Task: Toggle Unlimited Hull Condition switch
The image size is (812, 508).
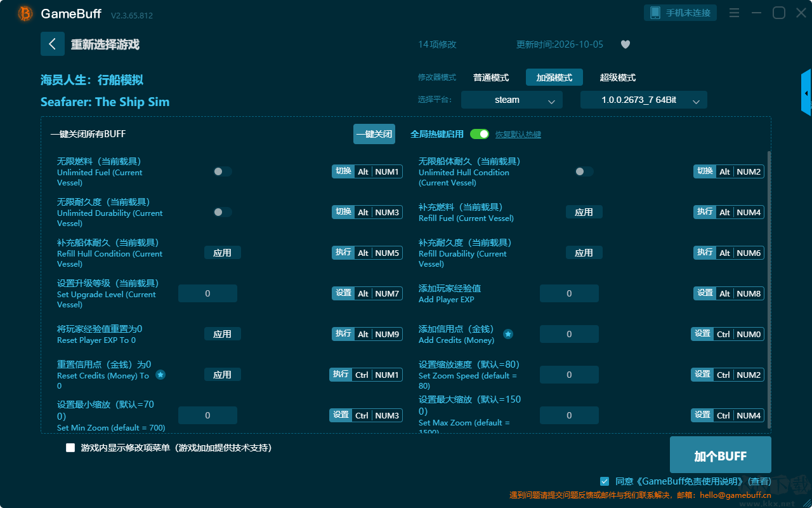Action: pyautogui.click(x=584, y=171)
